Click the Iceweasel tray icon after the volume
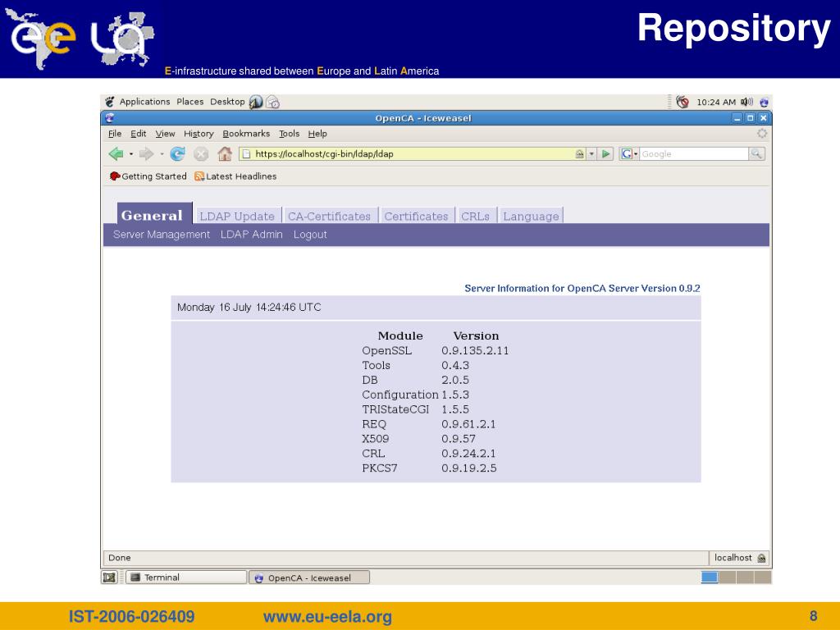 pyautogui.click(x=764, y=102)
